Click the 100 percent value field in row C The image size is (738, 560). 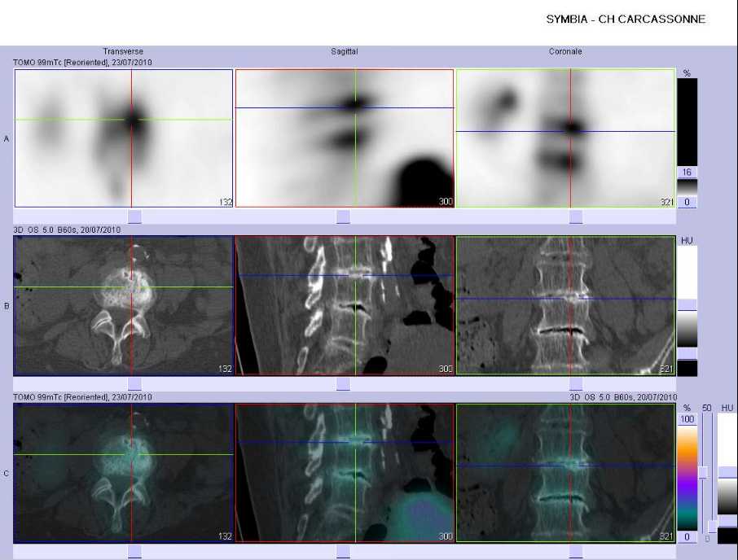click(x=687, y=419)
